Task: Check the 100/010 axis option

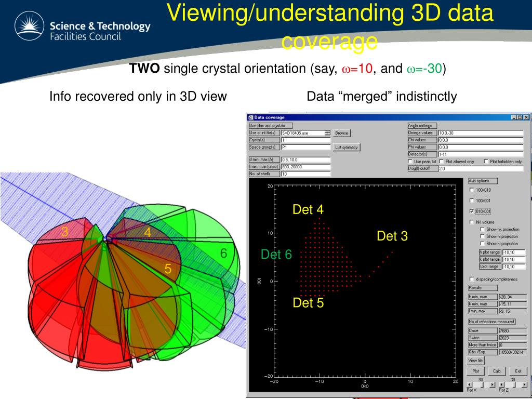Action: 472,190
